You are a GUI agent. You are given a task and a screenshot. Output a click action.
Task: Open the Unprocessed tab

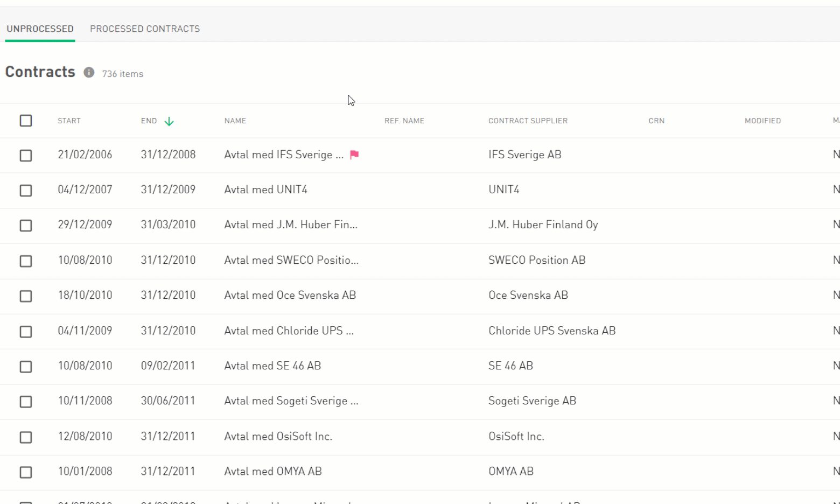(x=40, y=29)
